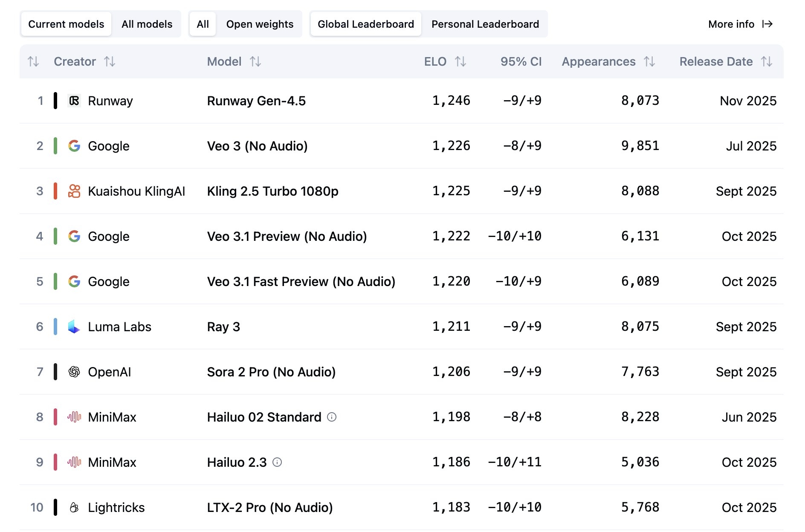Click the Runway logo icon
Viewport: 805px width, 532px height.
pos(74,101)
